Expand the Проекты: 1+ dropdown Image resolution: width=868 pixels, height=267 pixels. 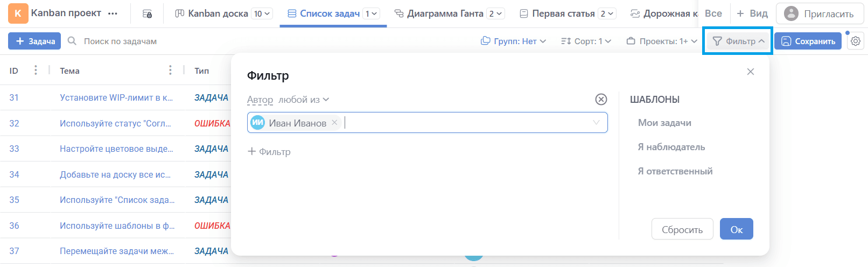point(662,41)
